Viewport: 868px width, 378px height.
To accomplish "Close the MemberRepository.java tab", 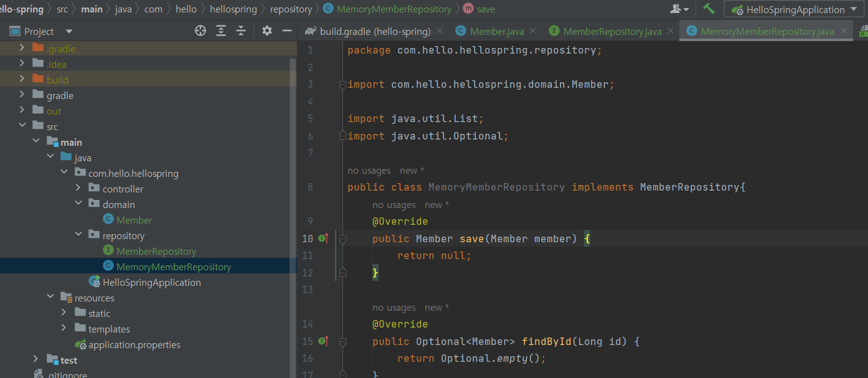I will point(670,31).
